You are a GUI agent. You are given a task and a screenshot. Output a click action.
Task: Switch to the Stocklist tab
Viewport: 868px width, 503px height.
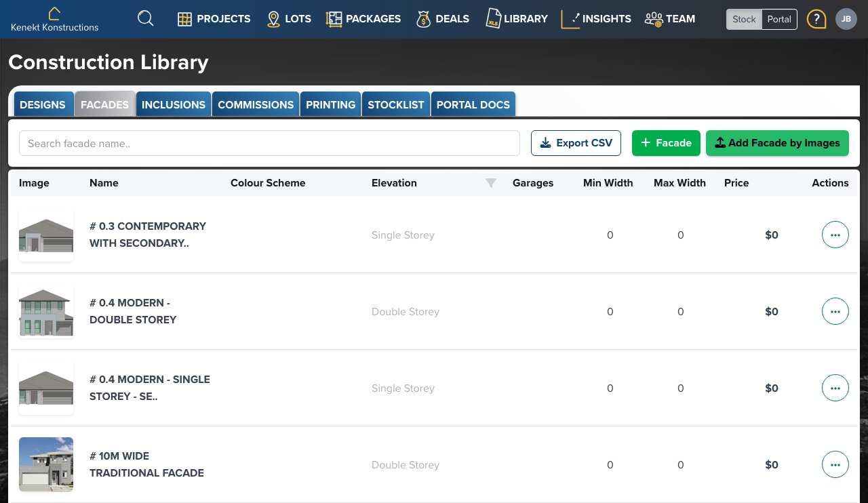[396, 104]
